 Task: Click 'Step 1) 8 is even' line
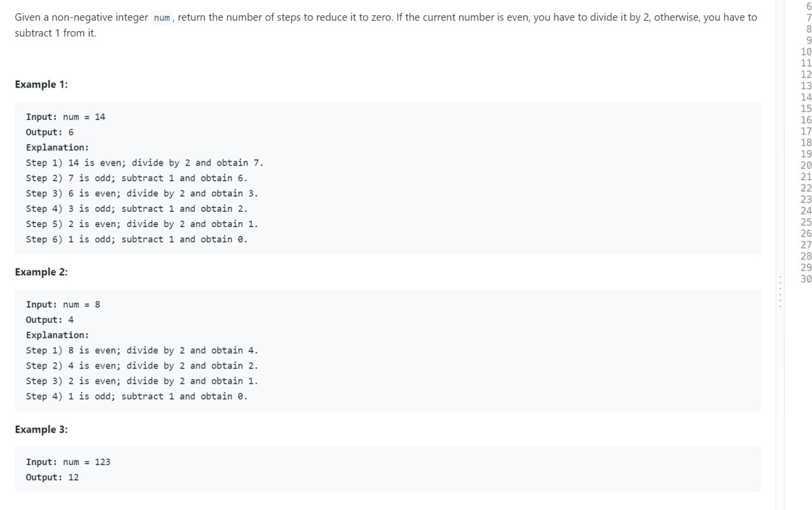142,350
